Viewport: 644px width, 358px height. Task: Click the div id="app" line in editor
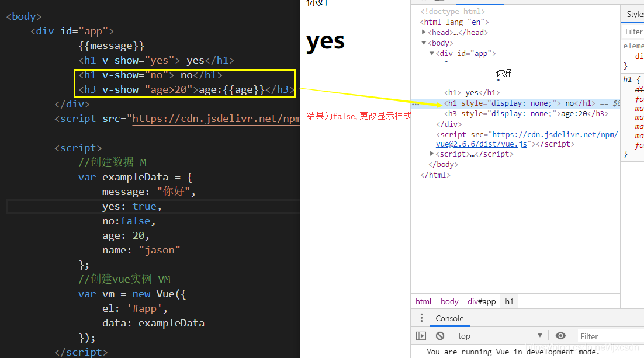tap(72, 31)
